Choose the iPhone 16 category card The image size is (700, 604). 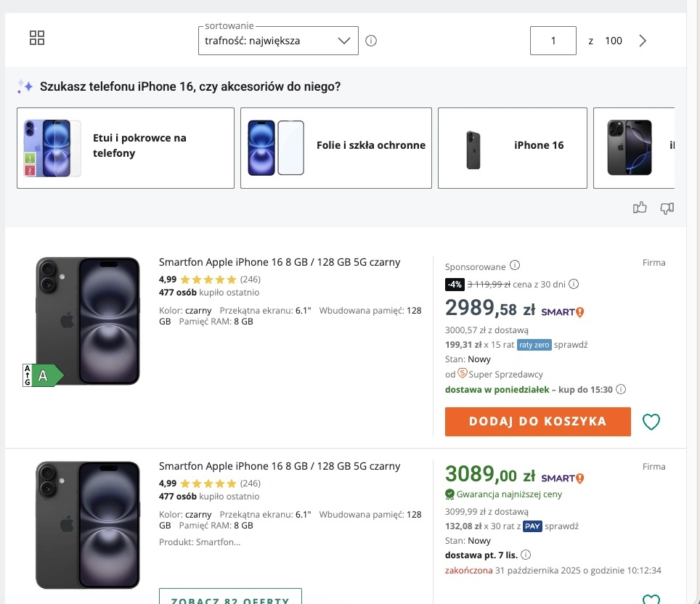513,148
